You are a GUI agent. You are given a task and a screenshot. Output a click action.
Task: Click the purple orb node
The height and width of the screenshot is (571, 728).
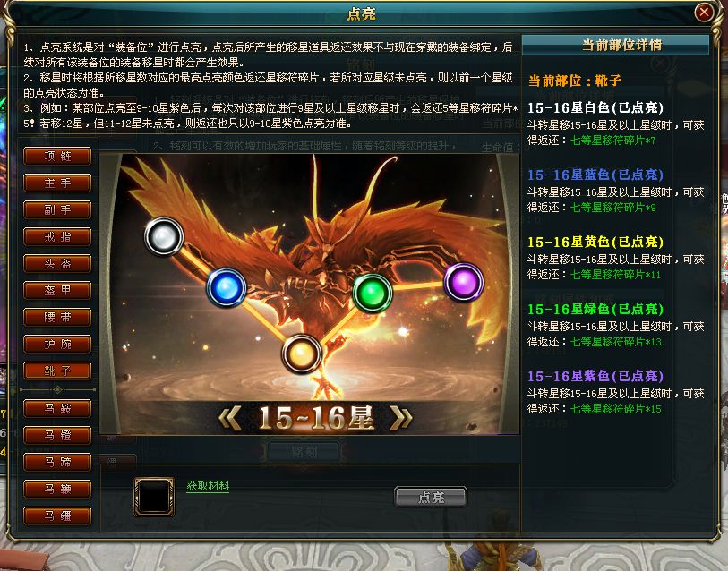click(463, 282)
